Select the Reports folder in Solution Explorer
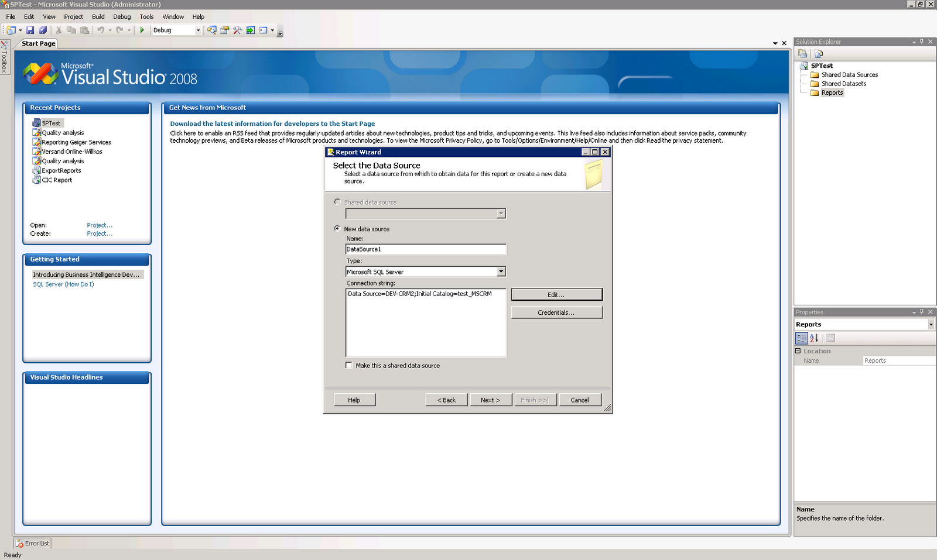937x560 pixels. click(x=832, y=92)
